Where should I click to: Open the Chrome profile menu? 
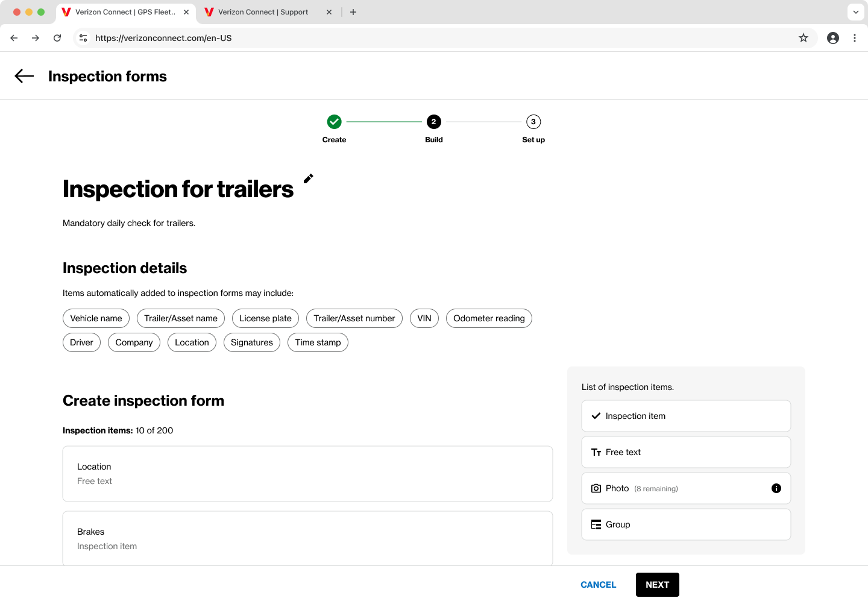pos(832,37)
